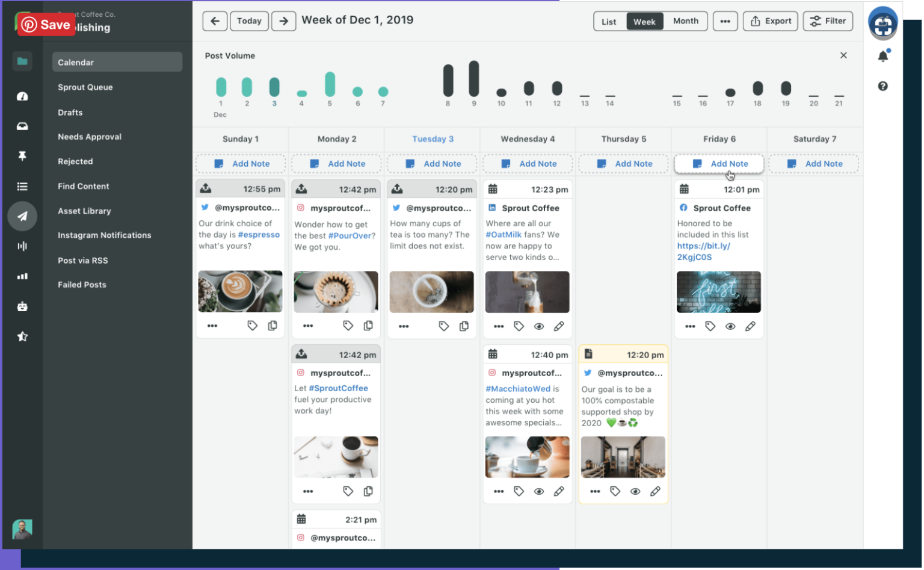Click the pencil edit icon on Friday's post

click(x=750, y=326)
